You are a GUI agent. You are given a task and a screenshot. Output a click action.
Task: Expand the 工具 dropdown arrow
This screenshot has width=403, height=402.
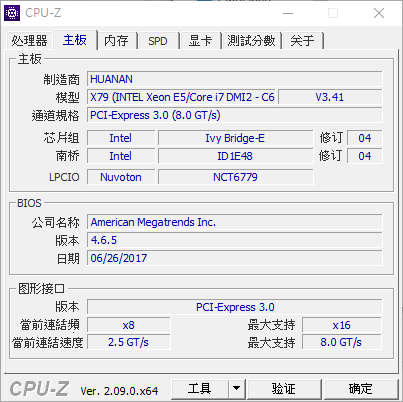(237, 389)
